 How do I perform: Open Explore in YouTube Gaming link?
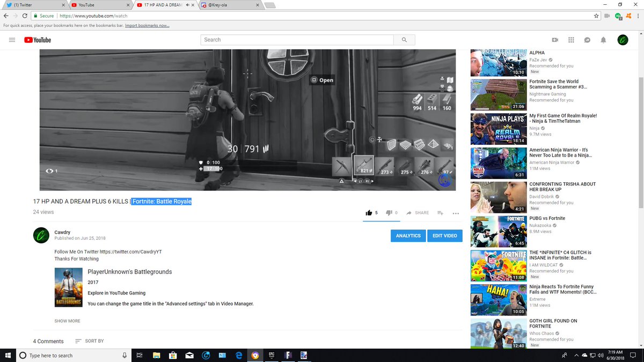coord(116,293)
